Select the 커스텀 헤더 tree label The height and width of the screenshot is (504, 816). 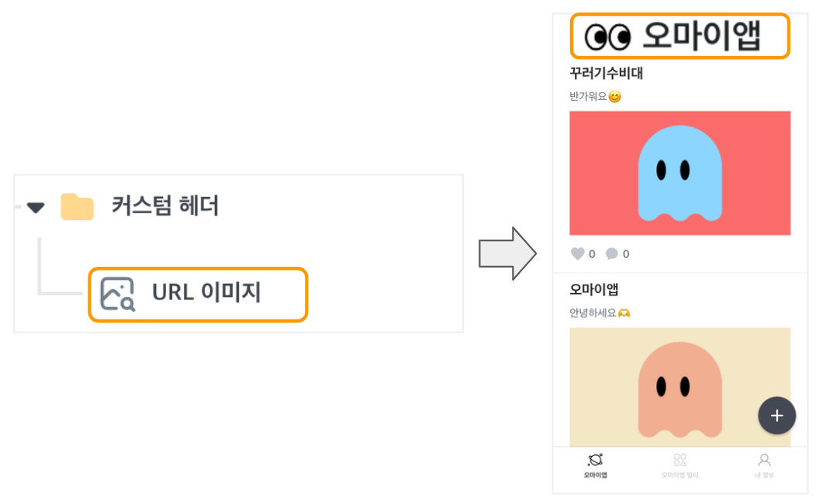click(165, 206)
